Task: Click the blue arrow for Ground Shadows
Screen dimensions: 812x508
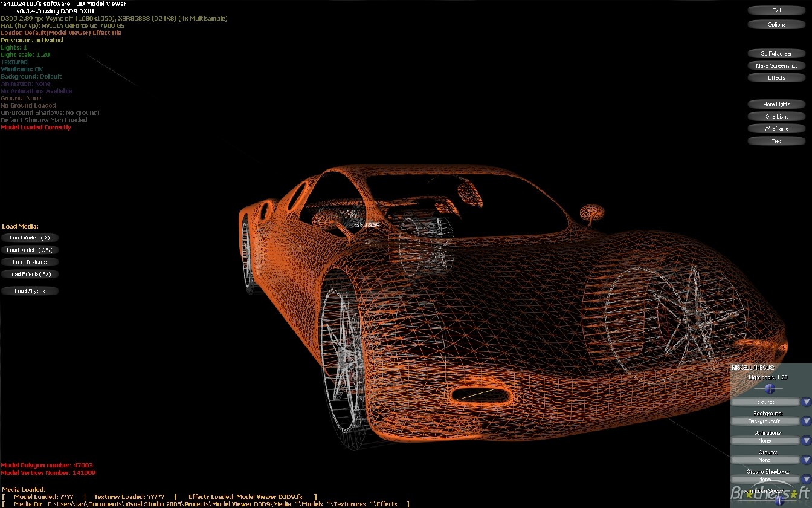Action: pos(805,478)
